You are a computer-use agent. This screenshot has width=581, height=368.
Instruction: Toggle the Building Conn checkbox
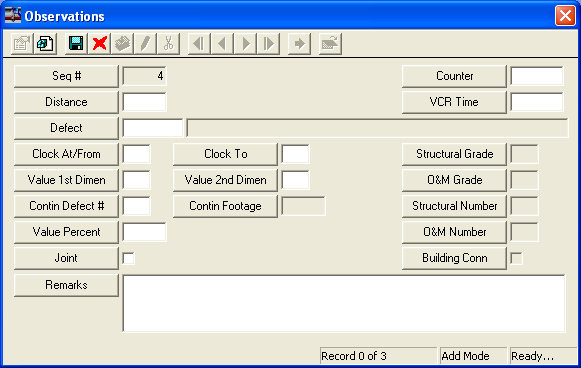coord(516,258)
